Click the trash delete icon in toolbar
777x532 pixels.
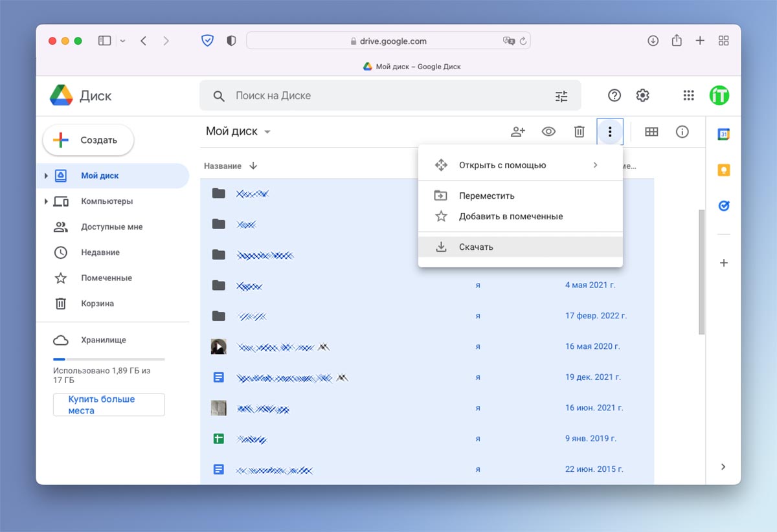point(580,132)
